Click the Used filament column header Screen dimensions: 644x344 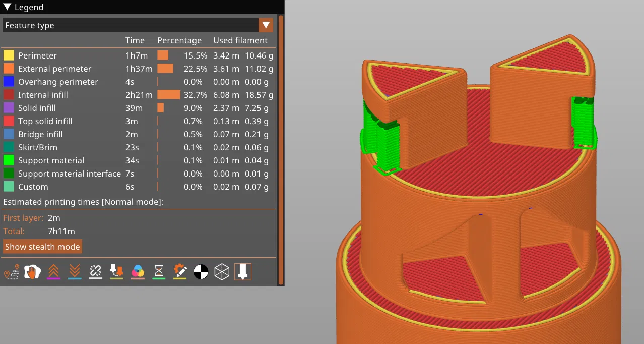pos(240,40)
